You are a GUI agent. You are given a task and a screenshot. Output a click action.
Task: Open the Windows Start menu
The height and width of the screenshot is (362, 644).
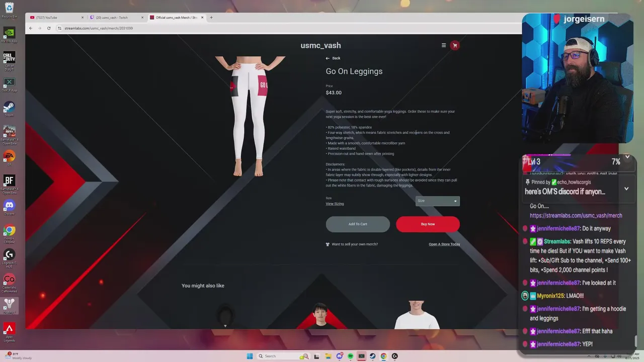(250, 356)
